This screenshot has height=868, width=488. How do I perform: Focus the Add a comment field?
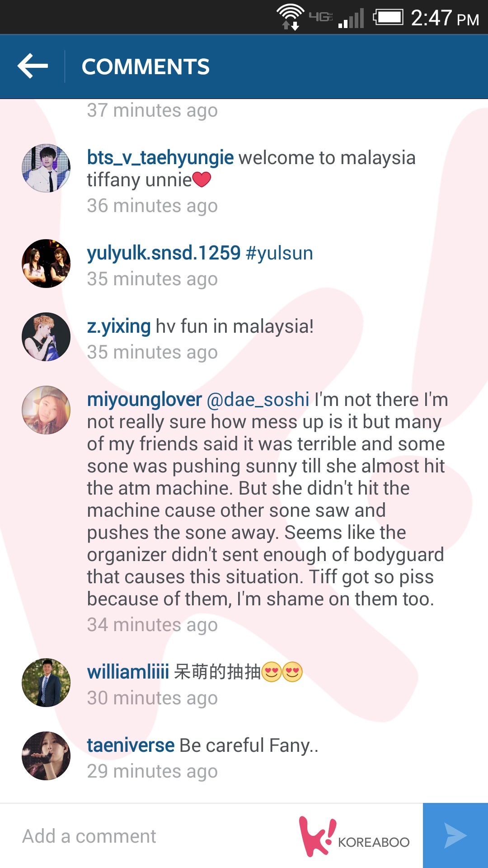pyautogui.click(x=154, y=836)
